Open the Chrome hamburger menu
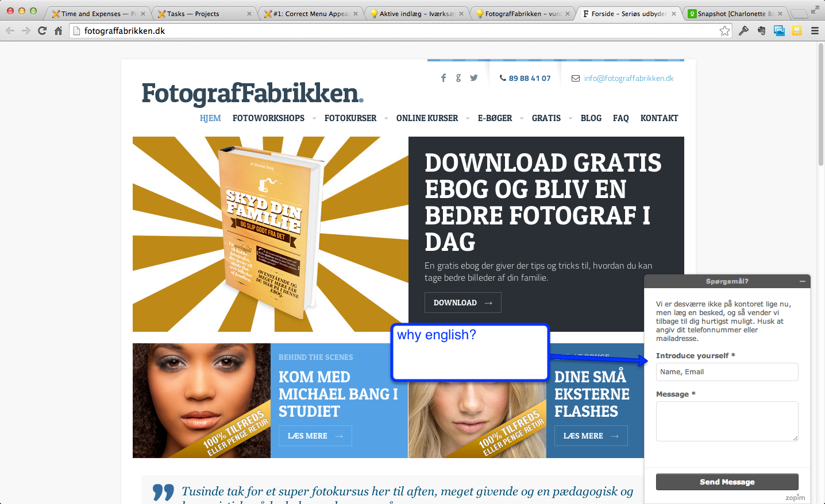This screenshot has height=504, width=825. (x=815, y=31)
